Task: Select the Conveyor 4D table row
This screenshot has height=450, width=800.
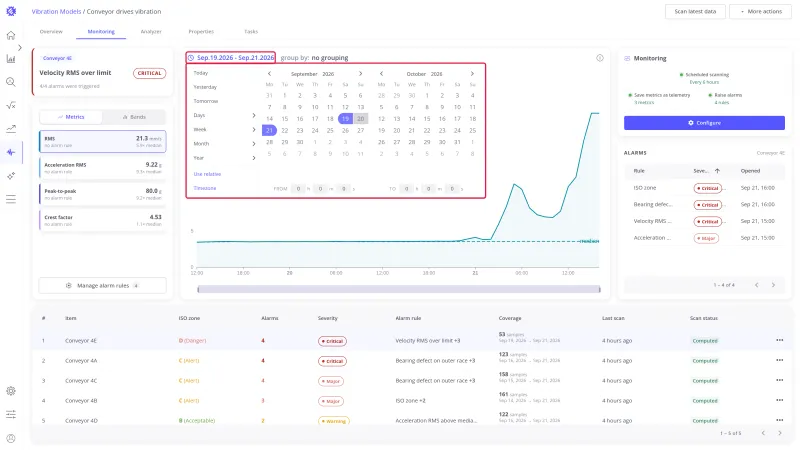Action: click(x=411, y=420)
